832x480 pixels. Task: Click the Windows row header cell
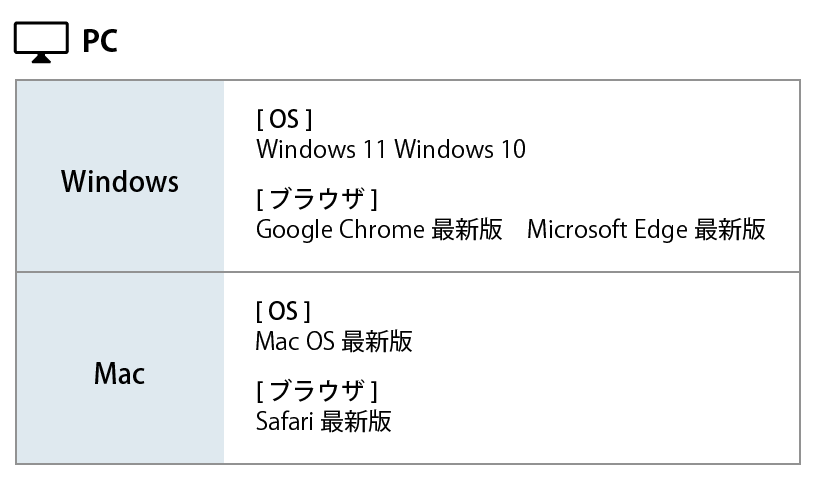120,176
